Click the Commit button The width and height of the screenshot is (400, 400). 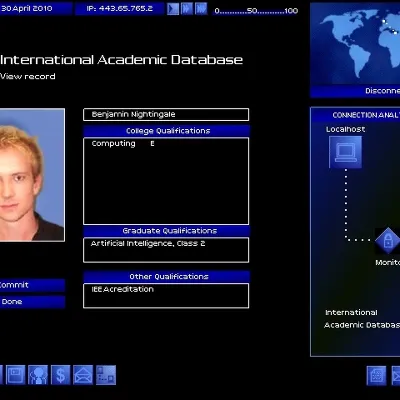[32, 285]
